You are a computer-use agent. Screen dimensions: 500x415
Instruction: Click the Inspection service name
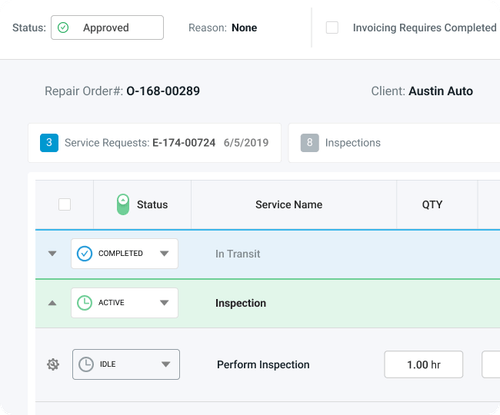point(241,303)
